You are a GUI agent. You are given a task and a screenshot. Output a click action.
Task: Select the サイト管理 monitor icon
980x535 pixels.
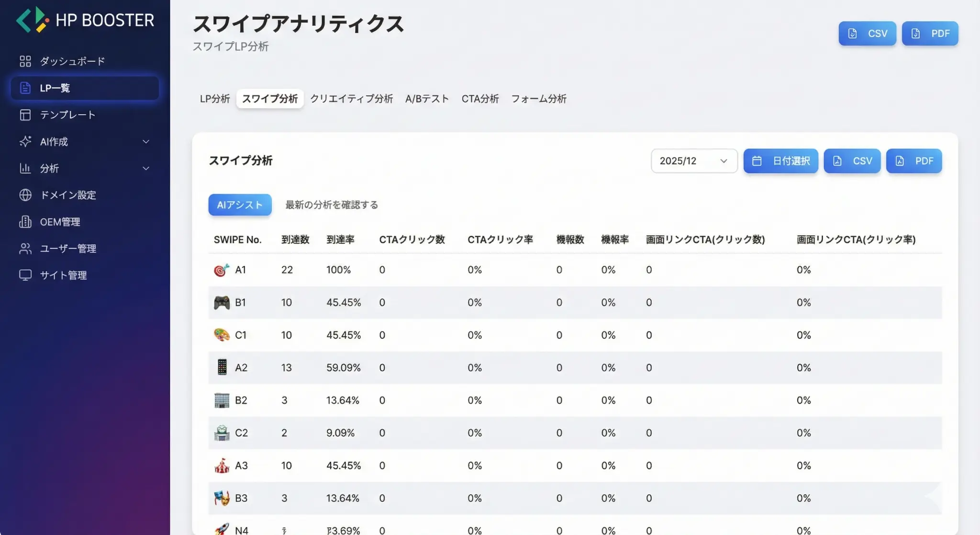25,275
